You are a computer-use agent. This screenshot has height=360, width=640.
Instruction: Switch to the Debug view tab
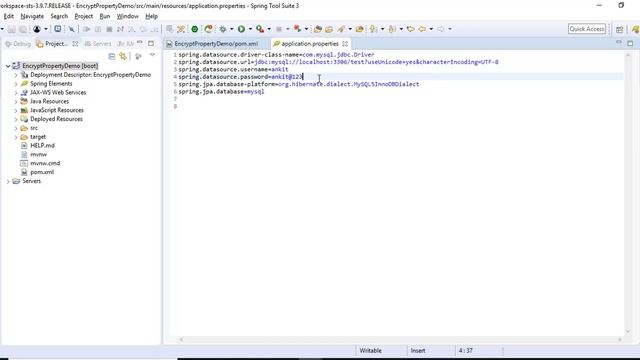pos(18,44)
